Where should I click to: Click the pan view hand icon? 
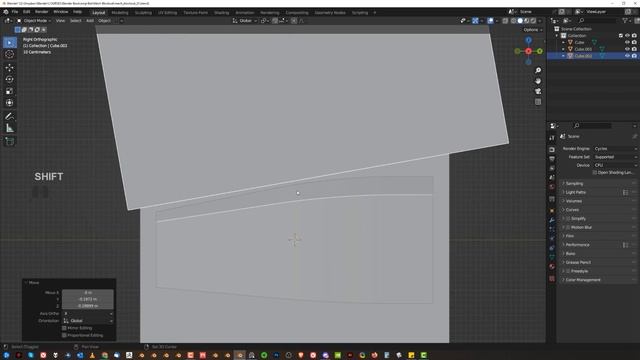(x=538, y=81)
